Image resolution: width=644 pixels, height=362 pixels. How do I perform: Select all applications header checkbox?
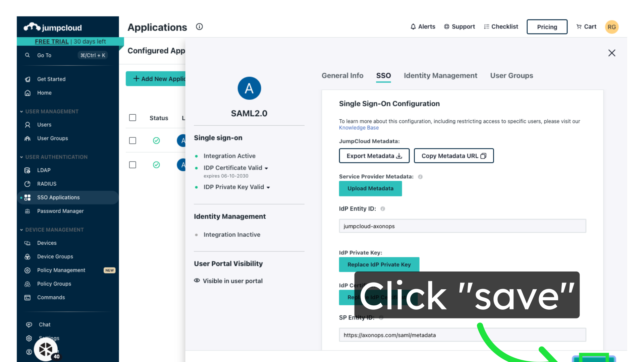pos(132,118)
